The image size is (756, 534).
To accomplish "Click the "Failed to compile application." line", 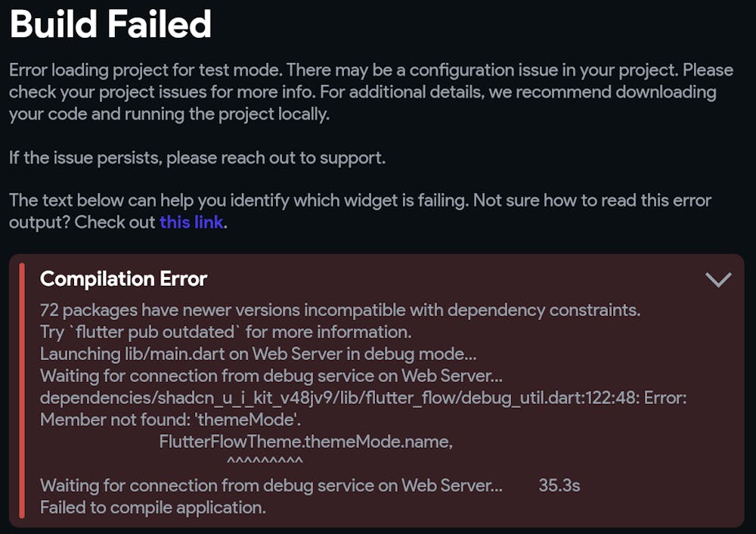I will click(153, 508).
